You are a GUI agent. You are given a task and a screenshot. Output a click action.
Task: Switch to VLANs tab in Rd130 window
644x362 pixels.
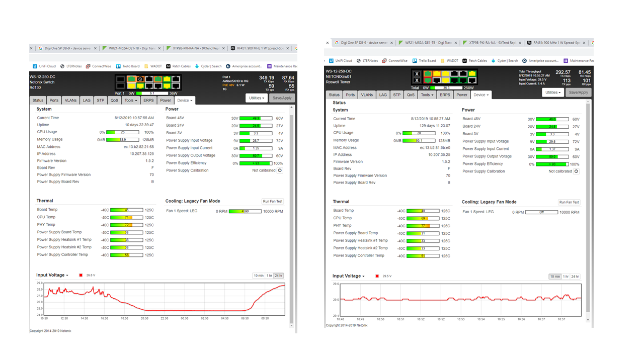(x=70, y=101)
